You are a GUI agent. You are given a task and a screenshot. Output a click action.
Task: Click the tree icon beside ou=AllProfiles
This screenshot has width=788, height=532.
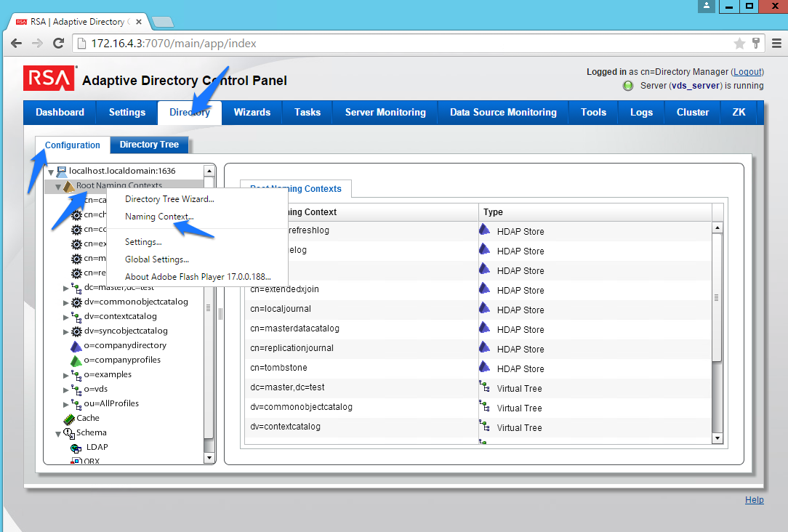(77, 404)
